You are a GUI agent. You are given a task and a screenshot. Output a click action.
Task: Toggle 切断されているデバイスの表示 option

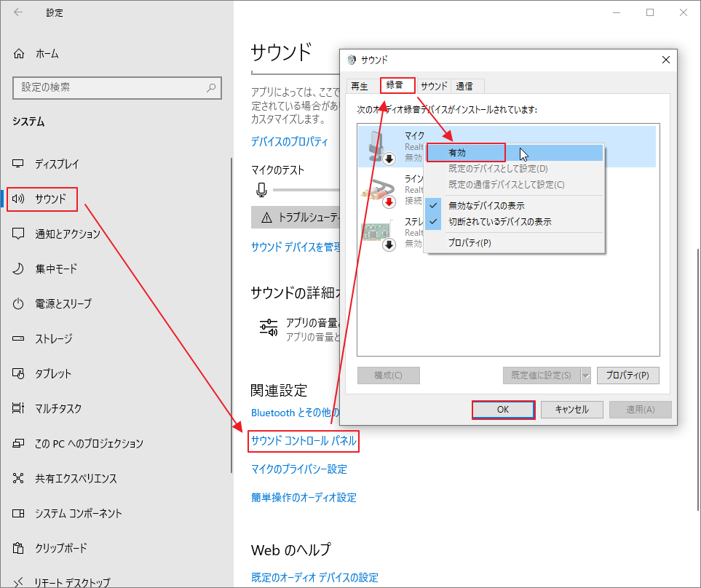[x=499, y=221]
